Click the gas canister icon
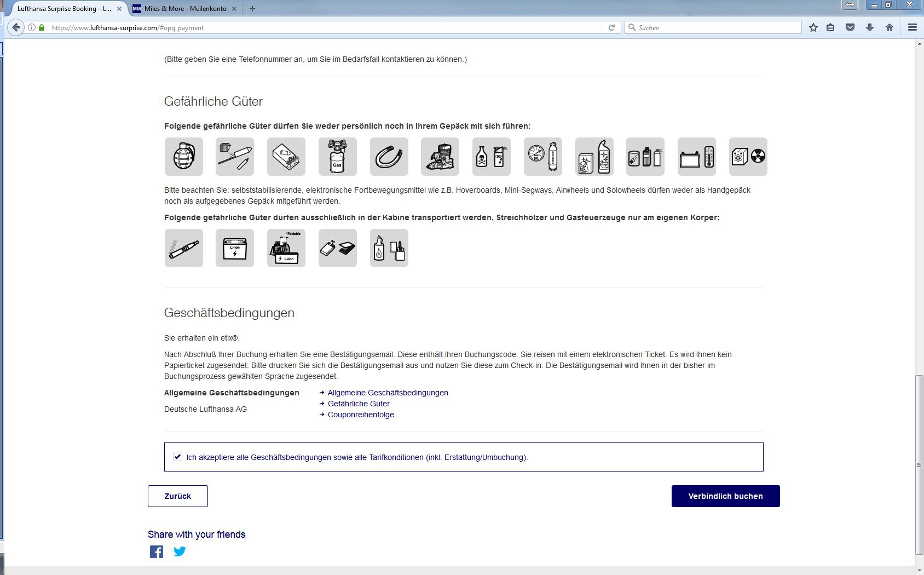This screenshot has width=924, height=575. coord(338,157)
